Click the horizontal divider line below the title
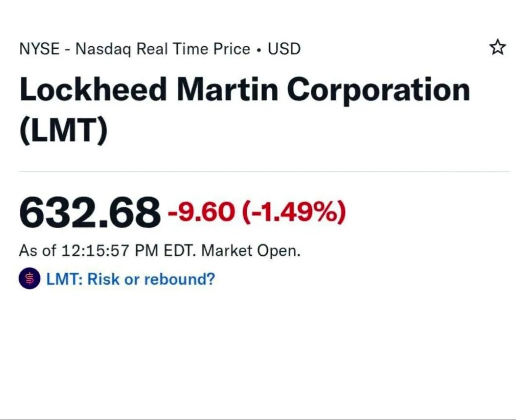Viewport: 516px width, 420px height. coord(264,172)
